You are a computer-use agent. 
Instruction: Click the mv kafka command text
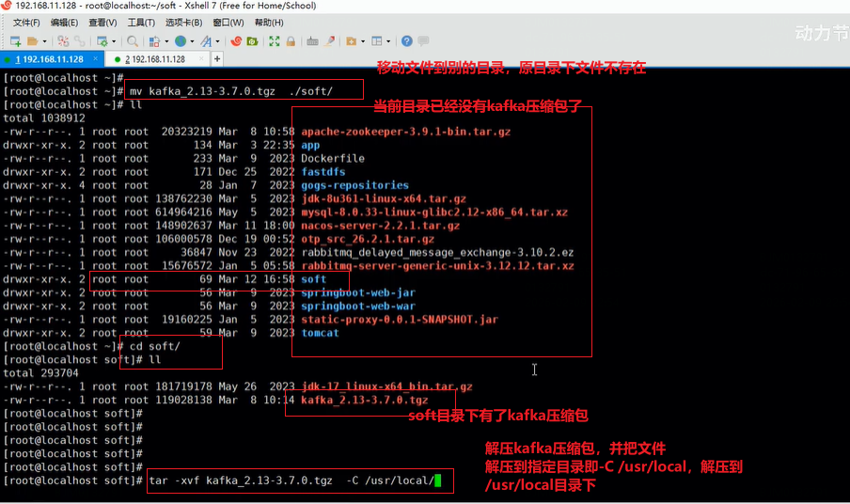tap(231, 91)
